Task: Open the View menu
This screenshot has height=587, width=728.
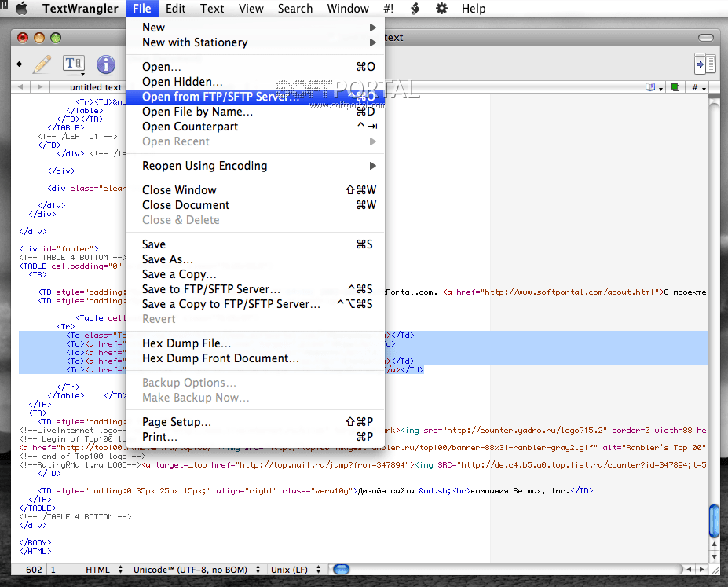Action: click(251, 9)
